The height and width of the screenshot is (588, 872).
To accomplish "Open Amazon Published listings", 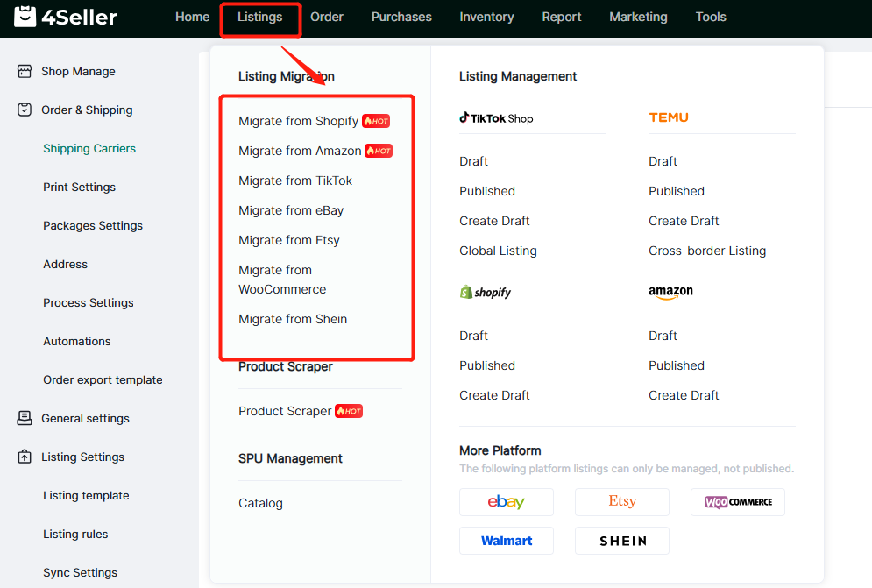I will pyautogui.click(x=677, y=365).
